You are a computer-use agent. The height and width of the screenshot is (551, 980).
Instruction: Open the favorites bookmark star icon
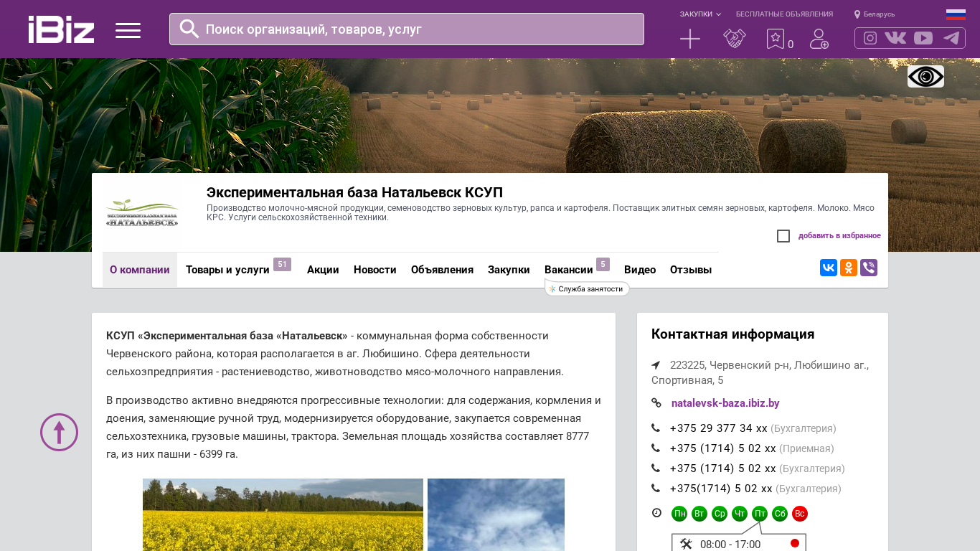pos(776,39)
